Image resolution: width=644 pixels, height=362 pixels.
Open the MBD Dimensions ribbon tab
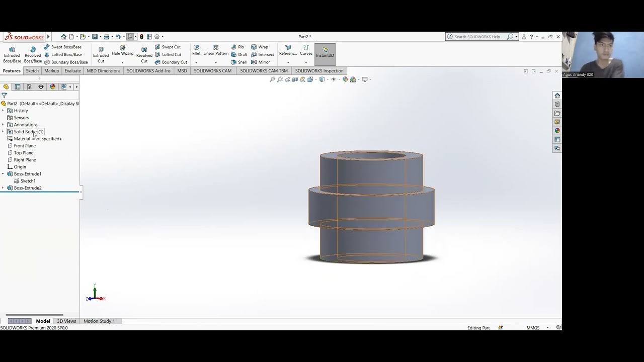point(104,71)
